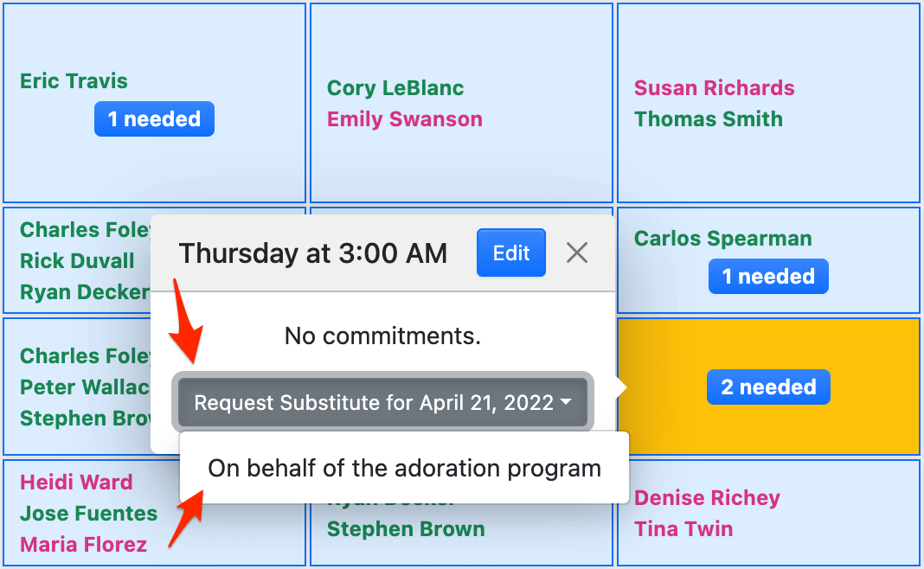Select Eric Travis name

pos(74,81)
